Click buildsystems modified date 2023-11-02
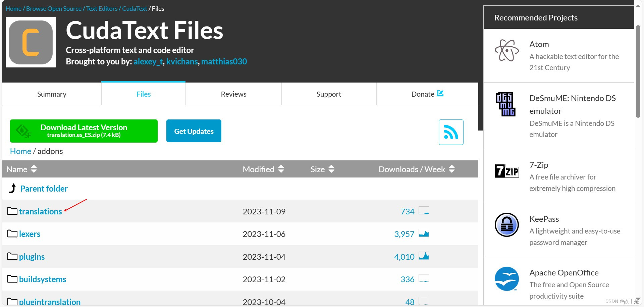644x307 pixels. (x=264, y=279)
